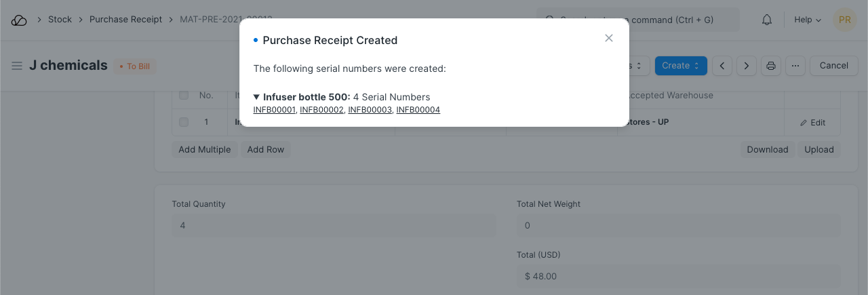Click the cloud home logo icon
This screenshot has width=868, height=295.
pyautogui.click(x=19, y=20)
